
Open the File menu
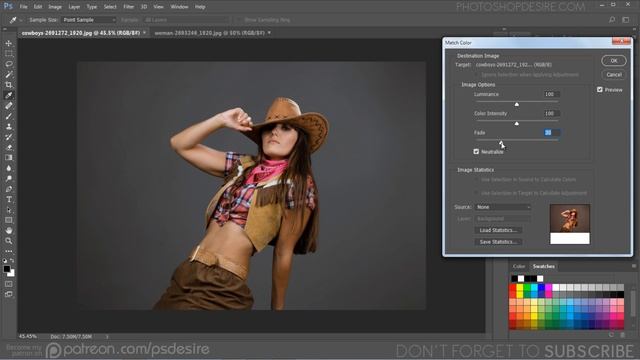(23, 7)
